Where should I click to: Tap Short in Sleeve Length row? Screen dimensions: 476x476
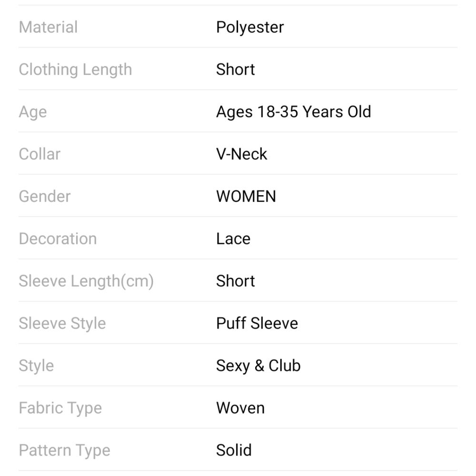point(235,281)
